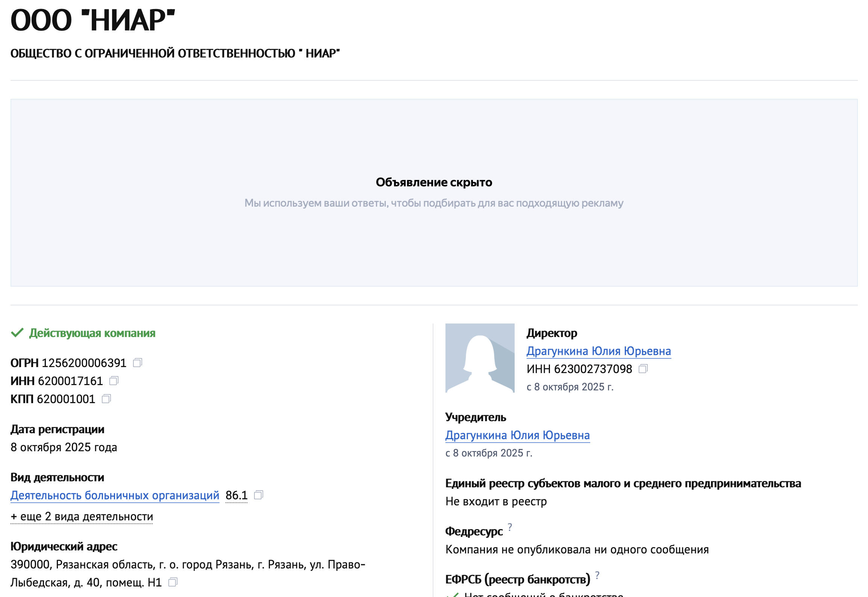Copy activity code 86.1 icon
Image resolution: width=868 pixels, height=597 pixels.
259,495
